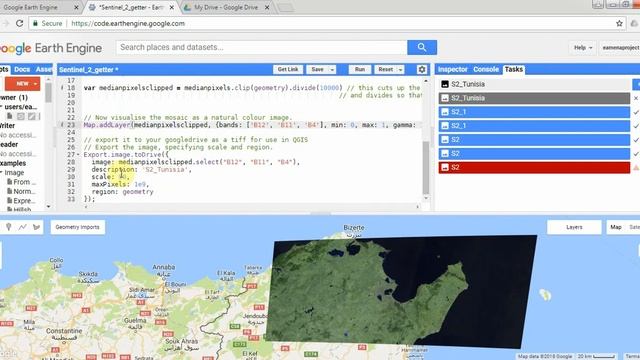Cancel the grey S2_Tunisia task with X
The image size is (640, 360).
636,98
